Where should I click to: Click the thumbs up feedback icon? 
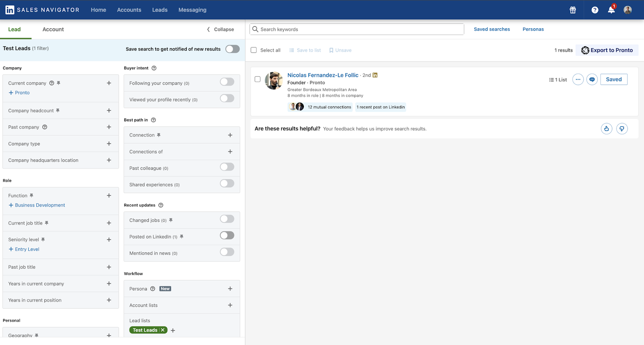pyautogui.click(x=607, y=129)
